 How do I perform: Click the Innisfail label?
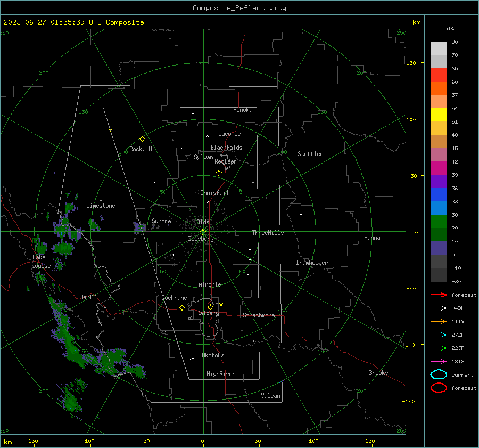click(x=215, y=193)
